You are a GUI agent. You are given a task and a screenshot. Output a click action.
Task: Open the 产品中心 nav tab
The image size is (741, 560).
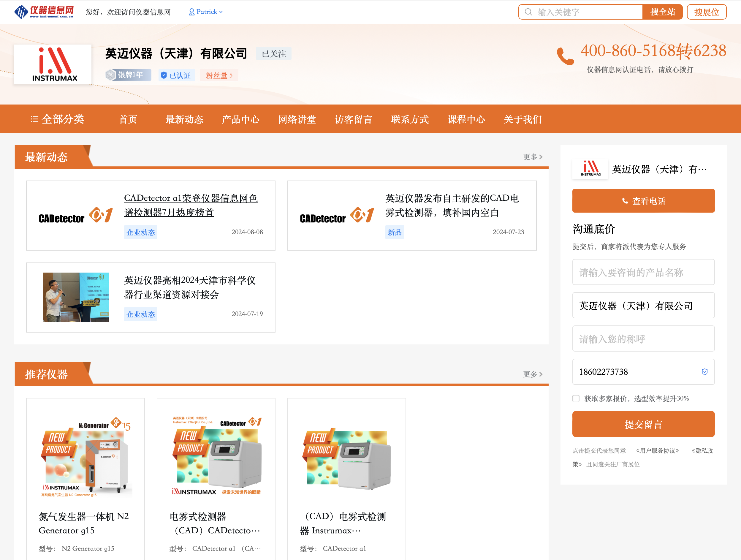(x=240, y=119)
